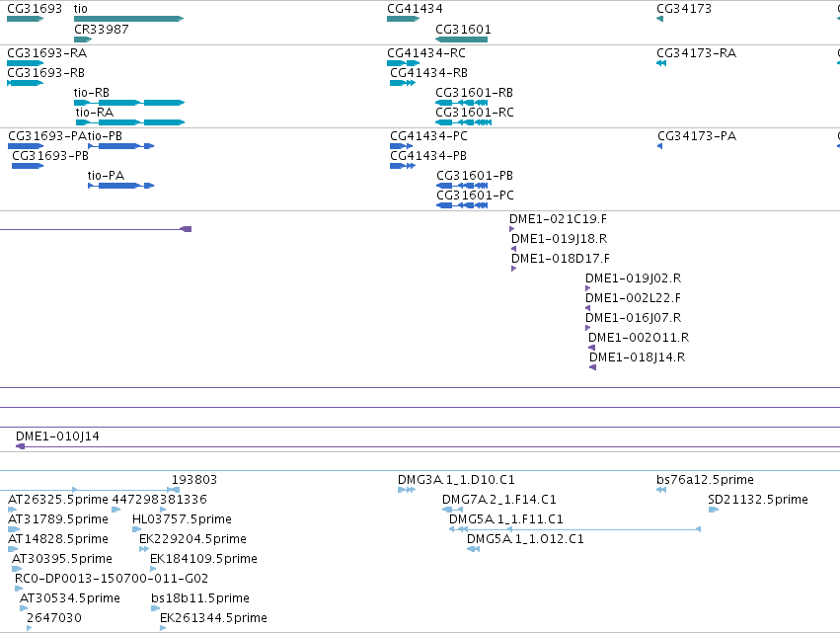Screen dimensions: 840x633
Task: Select EST EK184109.5prime
Action: pos(153,569)
